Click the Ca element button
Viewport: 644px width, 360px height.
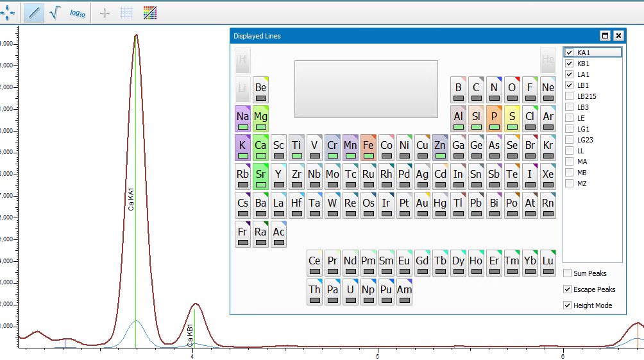(x=260, y=148)
